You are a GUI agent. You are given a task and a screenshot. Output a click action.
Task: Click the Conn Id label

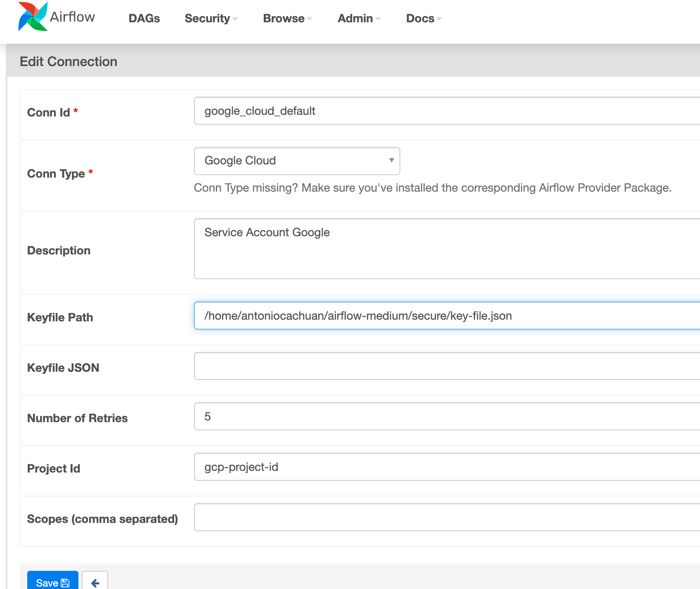click(49, 112)
